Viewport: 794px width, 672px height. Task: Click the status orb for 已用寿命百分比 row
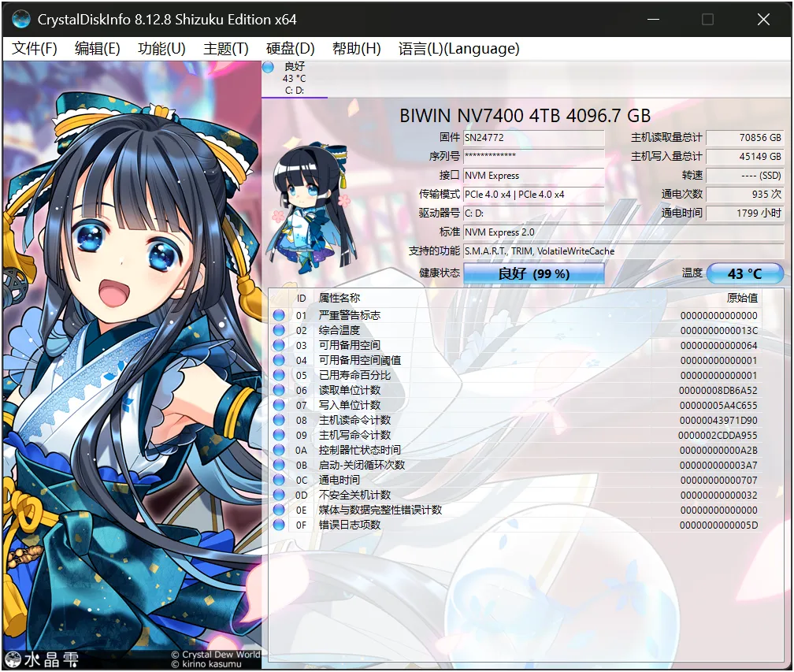pos(279,375)
